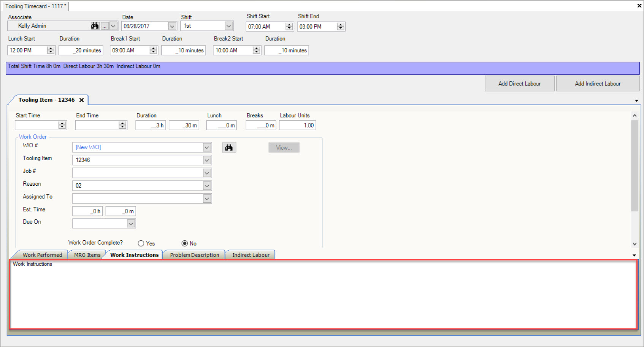Click the Add Indirect Labour button

598,84
